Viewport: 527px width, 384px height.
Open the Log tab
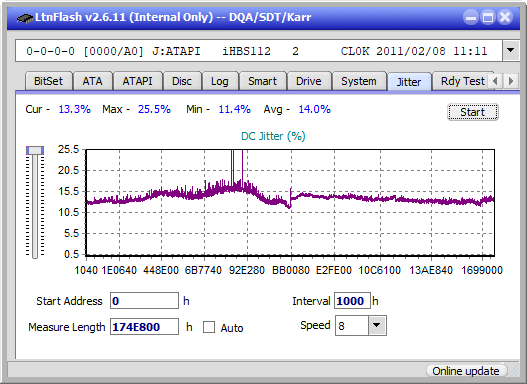[219, 81]
